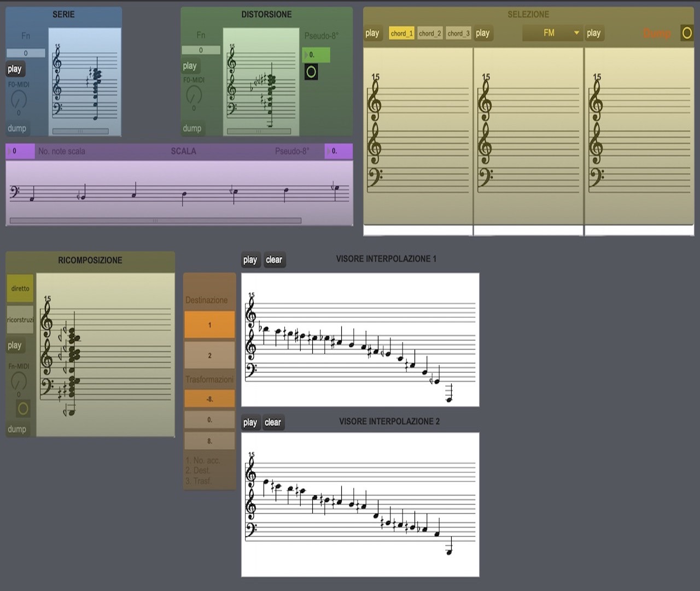Click the Scala horizontal scrollbar
Screen dimensions: 700x591
(155, 221)
